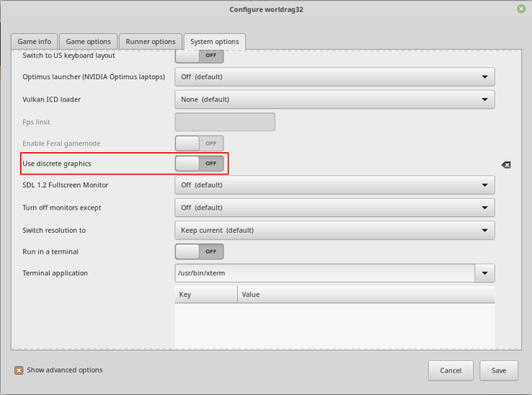Toggle the Enable Feral gamemode switch

click(x=199, y=143)
